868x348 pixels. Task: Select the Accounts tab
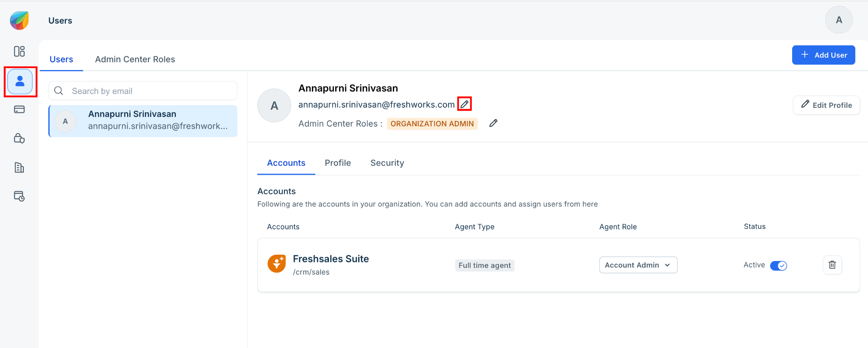click(x=286, y=163)
